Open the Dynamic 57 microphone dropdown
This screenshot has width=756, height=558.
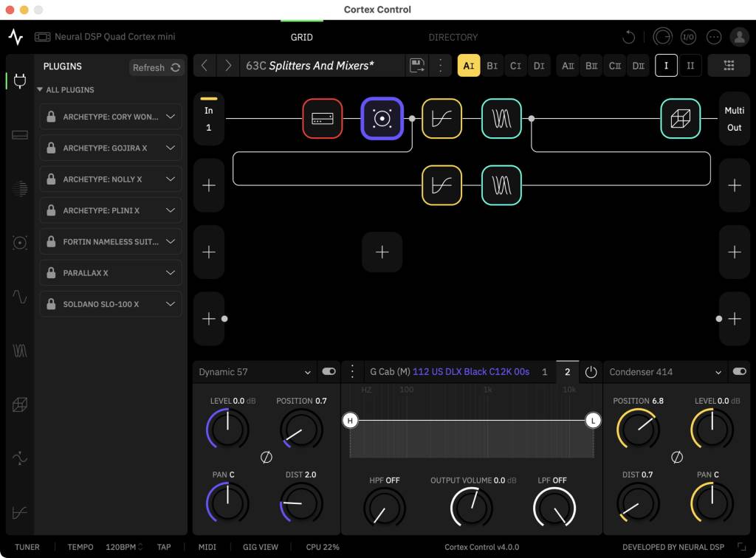pyautogui.click(x=255, y=371)
